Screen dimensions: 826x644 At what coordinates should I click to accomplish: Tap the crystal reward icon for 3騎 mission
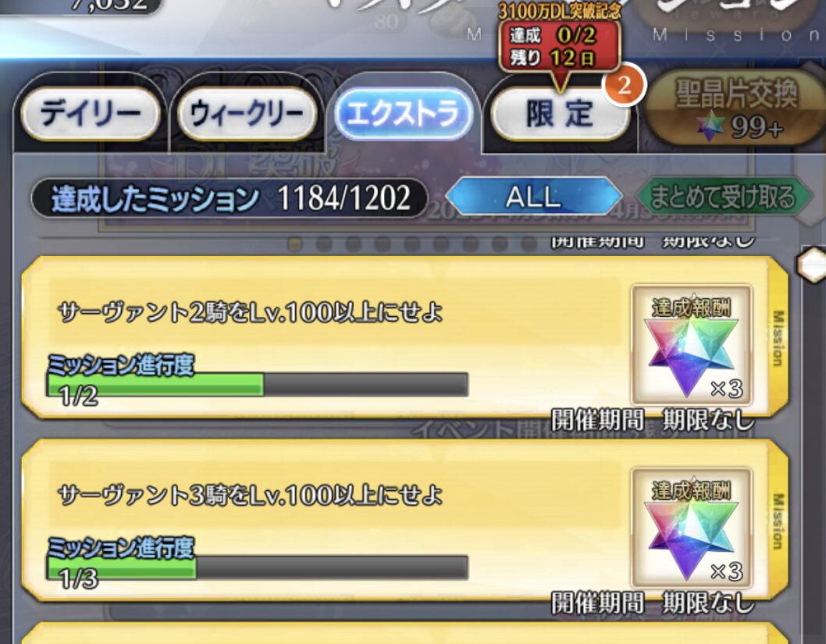point(691,528)
